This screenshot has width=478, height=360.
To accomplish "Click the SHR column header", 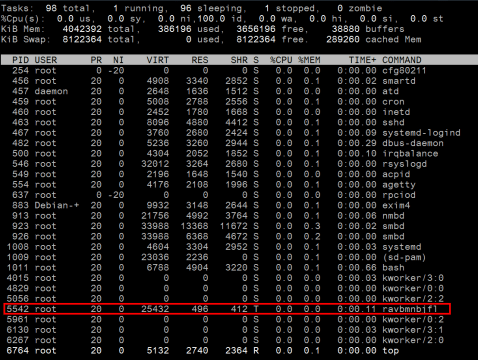I will [239, 60].
